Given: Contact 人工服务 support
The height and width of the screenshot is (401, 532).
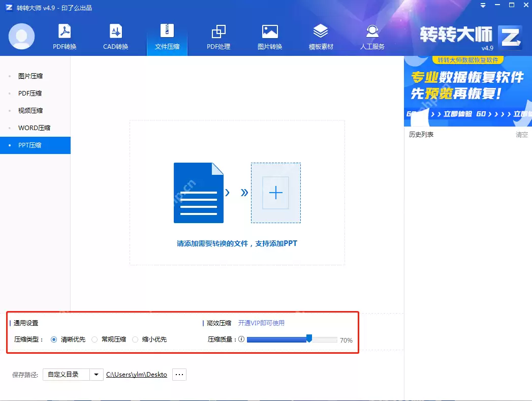Looking at the screenshot, I should [372, 36].
